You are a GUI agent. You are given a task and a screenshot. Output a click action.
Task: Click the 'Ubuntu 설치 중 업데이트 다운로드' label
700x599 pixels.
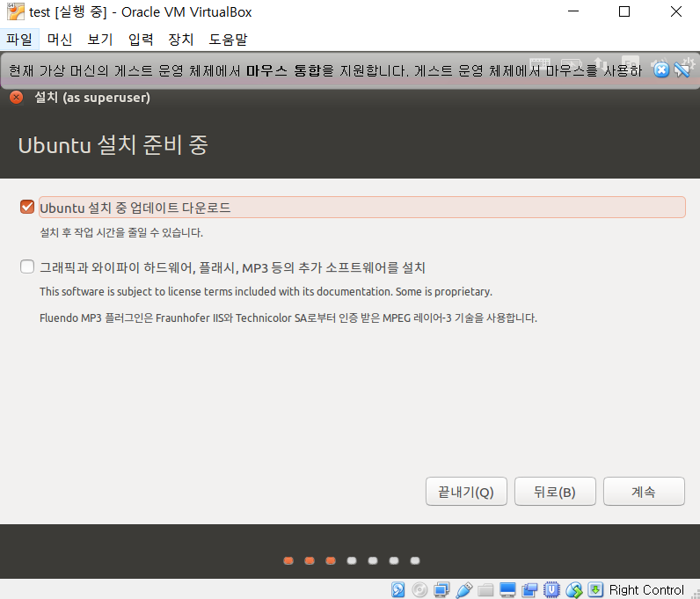(135, 208)
